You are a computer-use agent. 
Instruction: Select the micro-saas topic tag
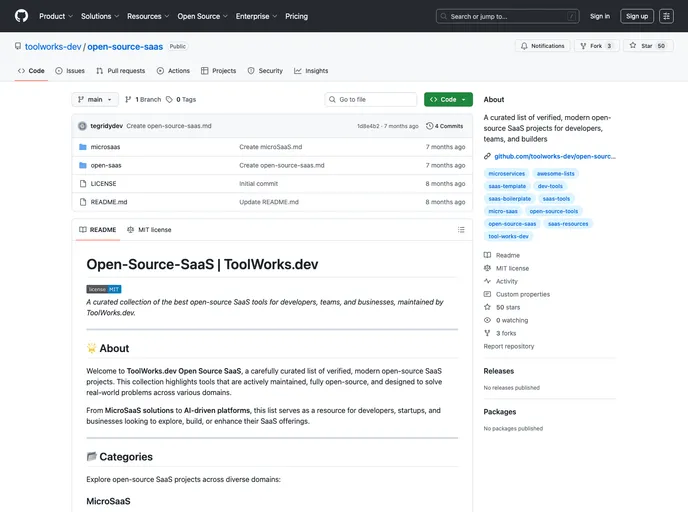coord(503,211)
